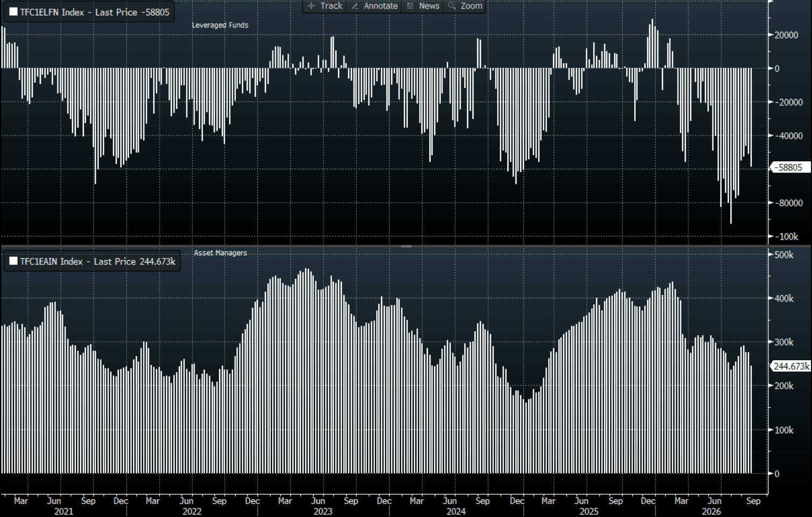Click the 2026 year label on time axis
812x517 pixels.
[712, 512]
